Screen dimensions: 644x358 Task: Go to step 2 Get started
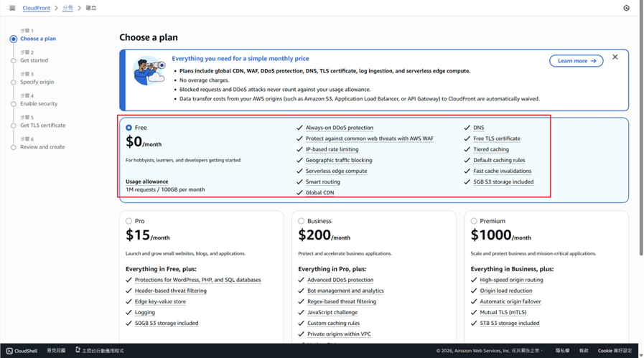tap(34, 60)
